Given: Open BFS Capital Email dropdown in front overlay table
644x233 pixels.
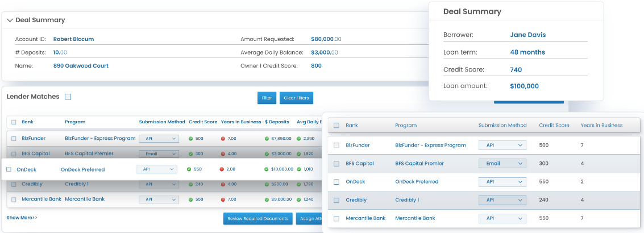Looking at the screenshot, I should pos(502,164).
